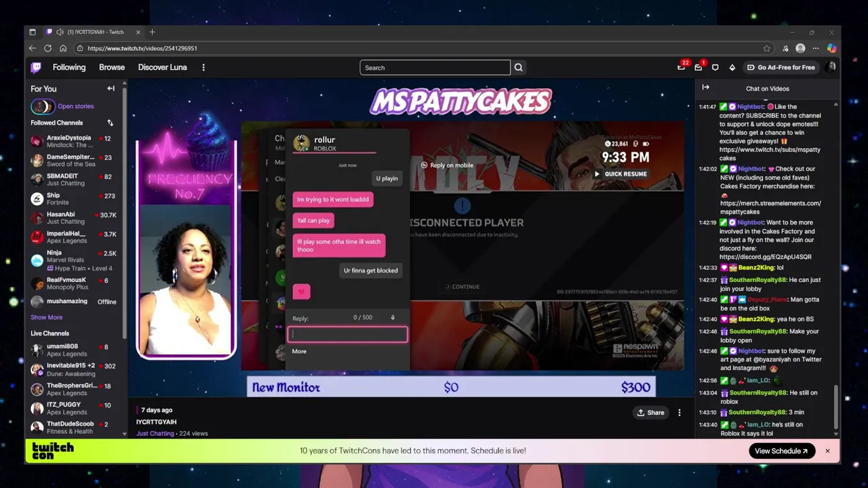Screen dimensions: 868x488
Task: Open the browser profile avatar icon
Action: pyautogui.click(x=800, y=48)
